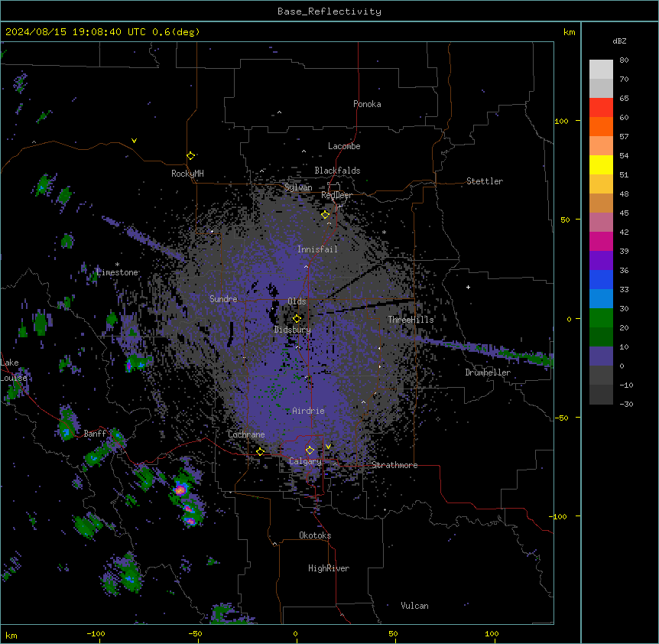Click the red 65 dBZ color swatch
This screenshot has height=644, width=659.
601,107
